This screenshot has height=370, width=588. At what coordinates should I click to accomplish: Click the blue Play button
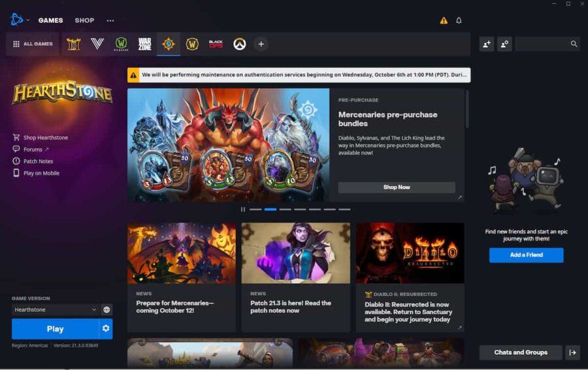[55, 329]
